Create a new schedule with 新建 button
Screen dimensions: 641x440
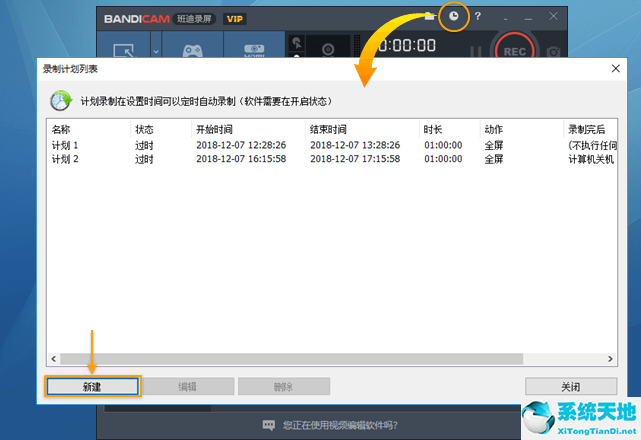point(92,386)
